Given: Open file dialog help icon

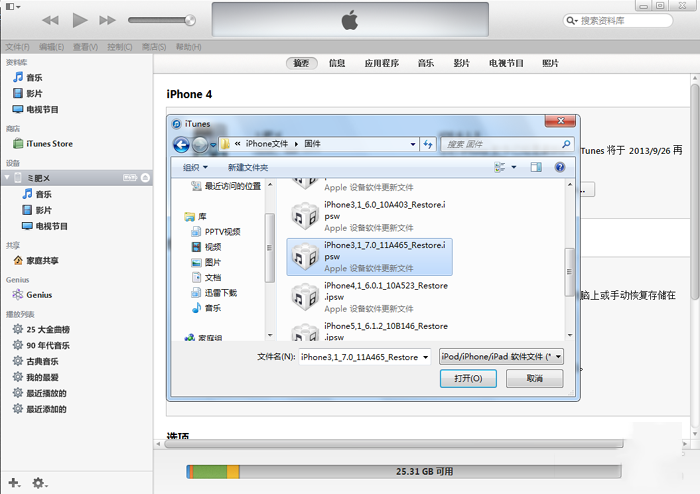Looking at the screenshot, I should [560, 167].
